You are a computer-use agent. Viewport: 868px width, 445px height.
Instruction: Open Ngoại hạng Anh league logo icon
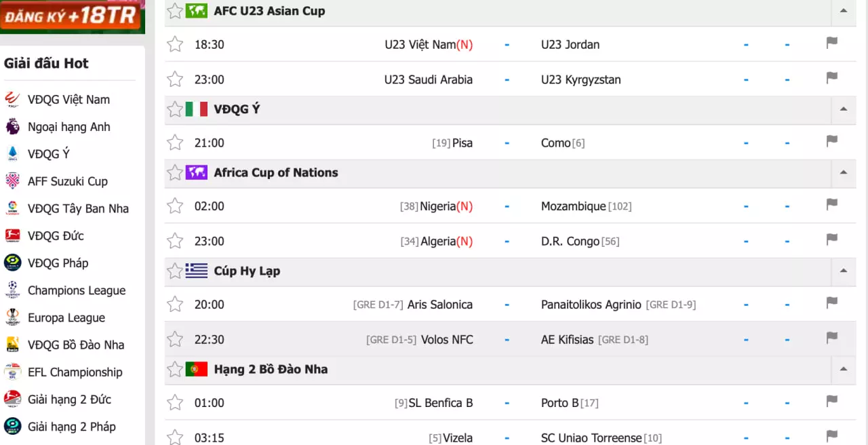(12, 127)
